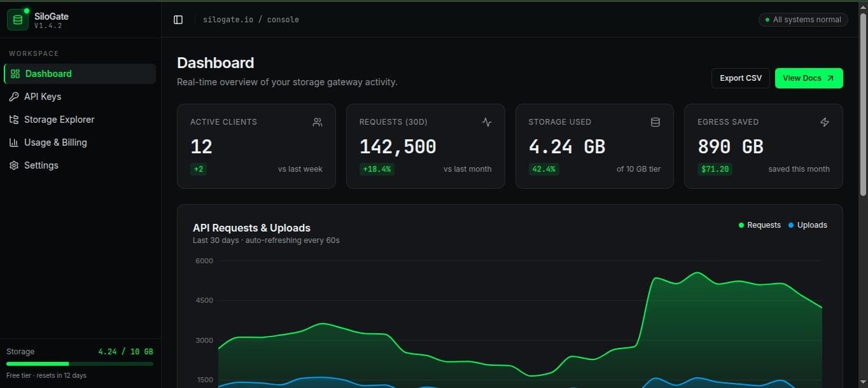Viewport: 868px width, 388px height.
Task: Click the lightning icon on Egress Saved card
Action: click(825, 122)
